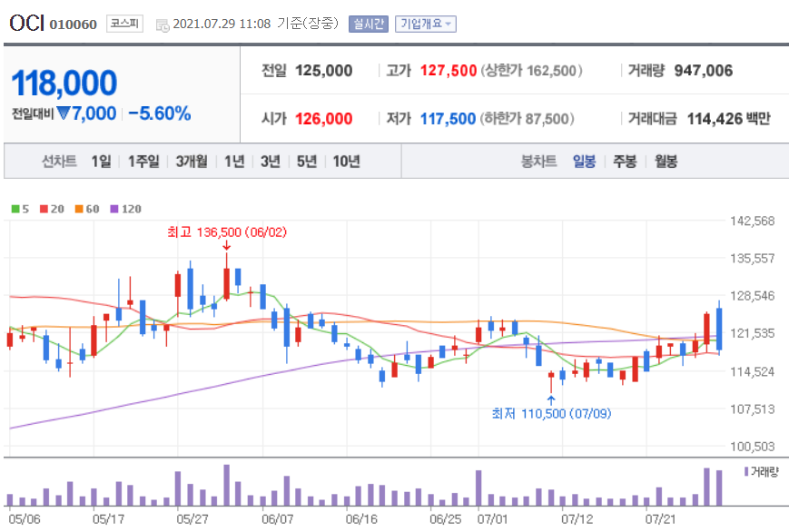Viewport: 789px width, 532px height.
Task: Select the 1년 line chart tab
Action: [234, 162]
